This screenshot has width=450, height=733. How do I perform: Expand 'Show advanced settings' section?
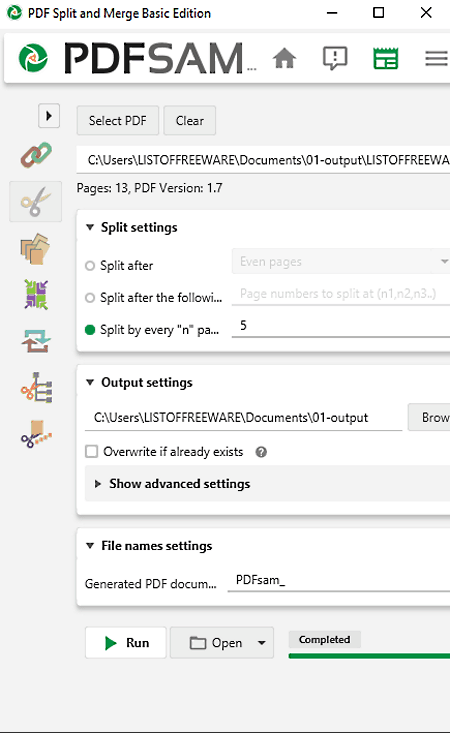coord(173,484)
